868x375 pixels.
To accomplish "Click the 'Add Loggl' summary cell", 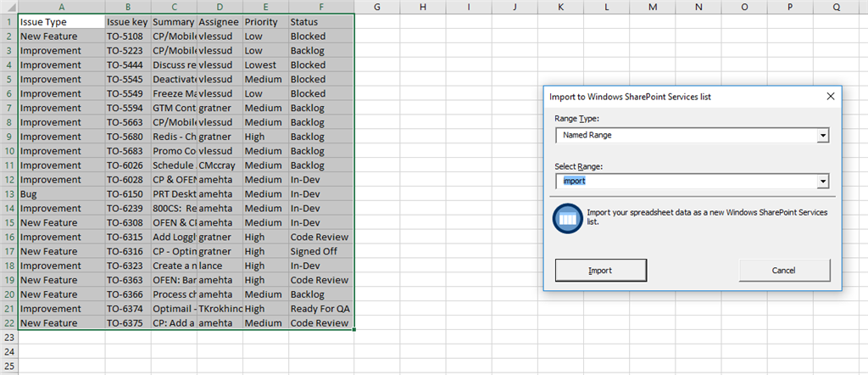I will tap(174, 237).
